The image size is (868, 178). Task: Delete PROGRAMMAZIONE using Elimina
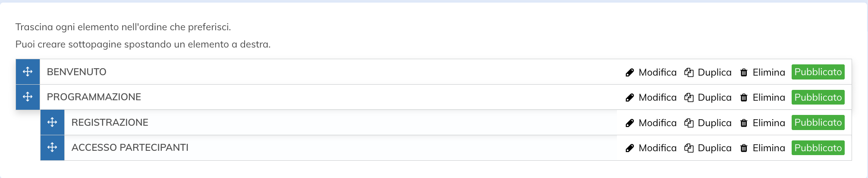768,98
